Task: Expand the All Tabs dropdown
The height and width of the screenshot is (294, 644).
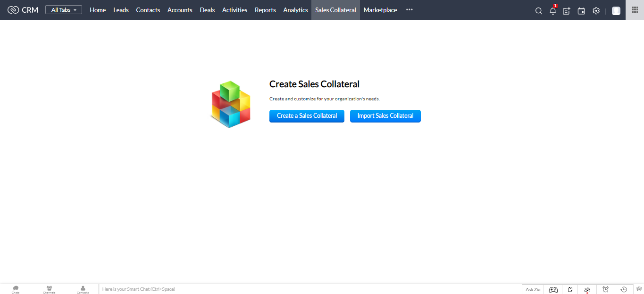Action: pyautogui.click(x=64, y=10)
